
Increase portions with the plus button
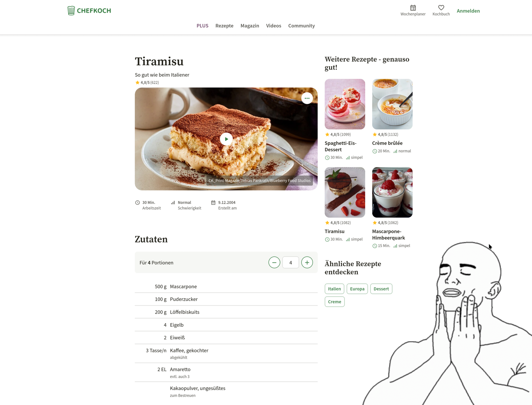point(307,262)
